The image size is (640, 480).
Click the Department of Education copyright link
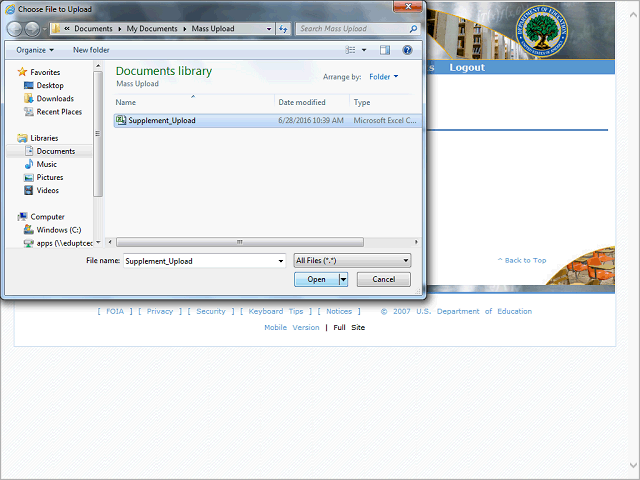tap(457, 311)
